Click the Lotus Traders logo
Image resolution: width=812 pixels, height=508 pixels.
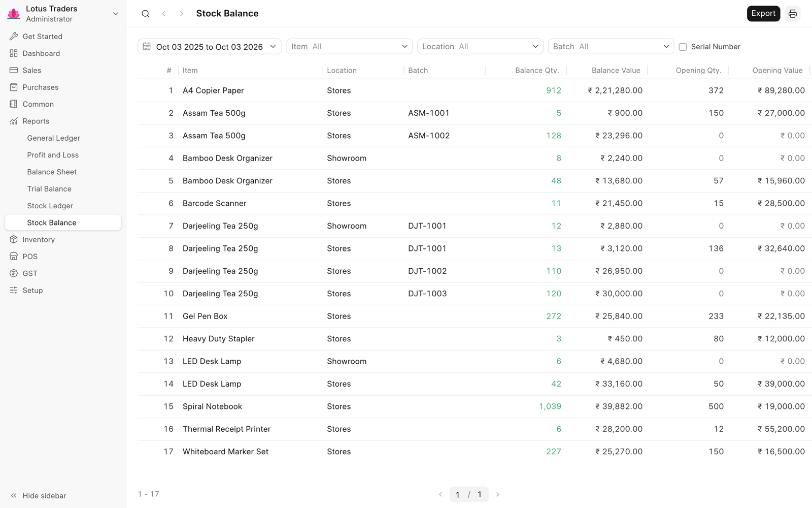coord(14,14)
